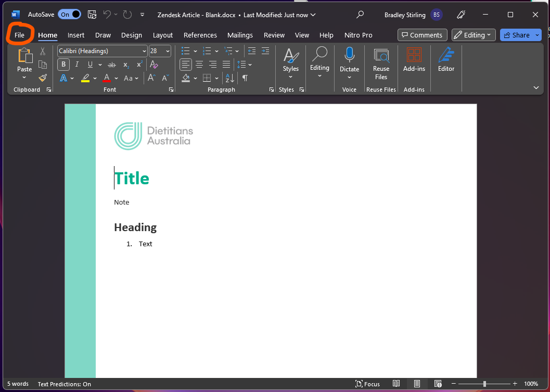This screenshot has height=392, width=550.
Task: Select the Format Painter tool
Action: [x=43, y=78]
